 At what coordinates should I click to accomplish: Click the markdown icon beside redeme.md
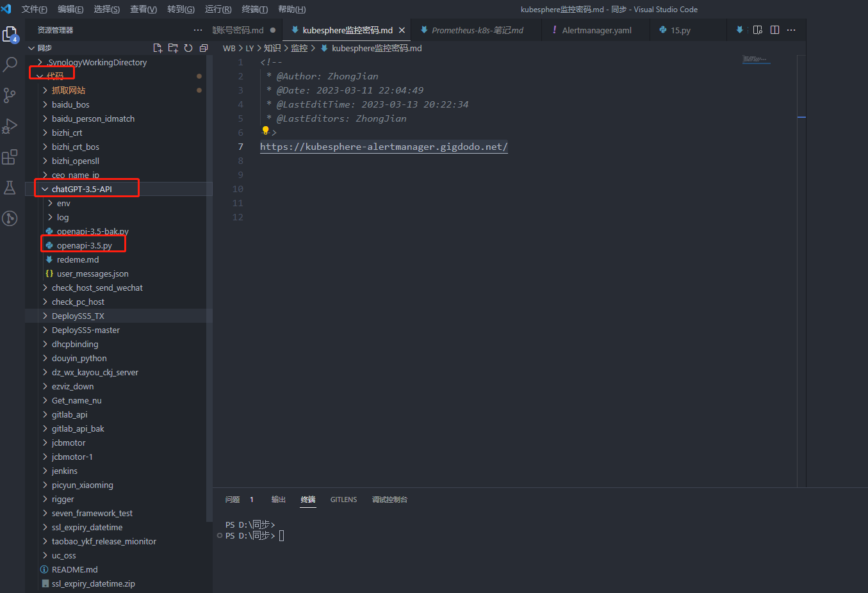tap(49, 259)
